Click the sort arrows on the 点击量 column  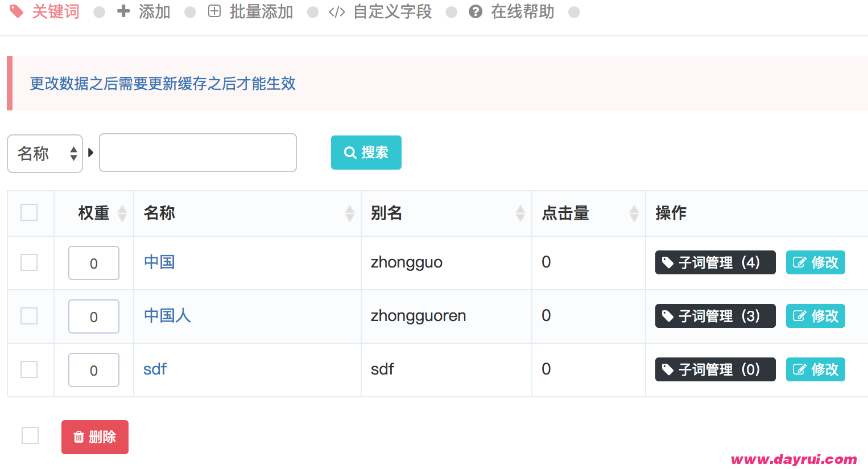click(634, 213)
